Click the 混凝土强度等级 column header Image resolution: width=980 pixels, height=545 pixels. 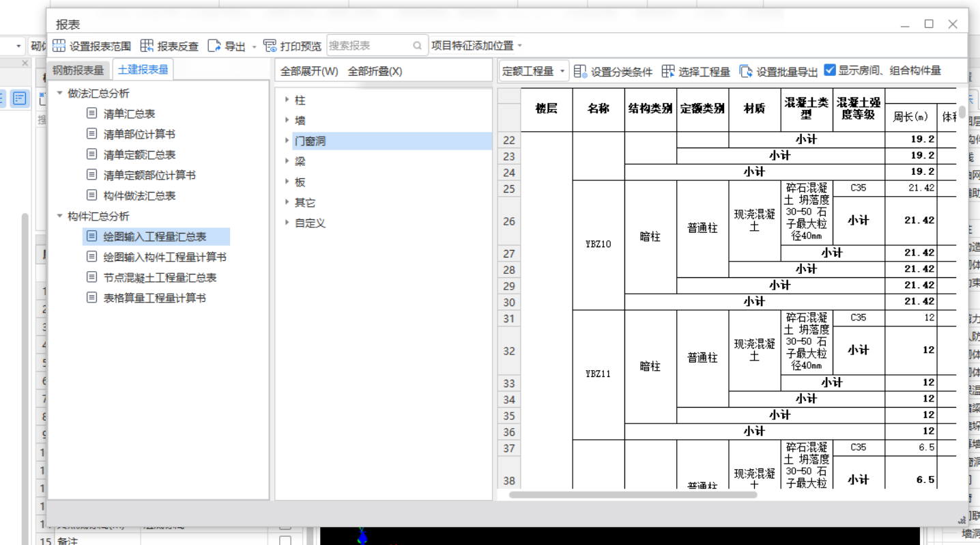pyautogui.click(x=859, y=109)
